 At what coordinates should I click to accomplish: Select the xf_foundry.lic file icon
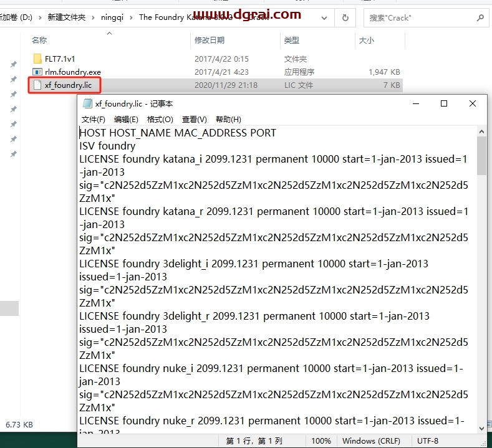(x=37, y=85)
